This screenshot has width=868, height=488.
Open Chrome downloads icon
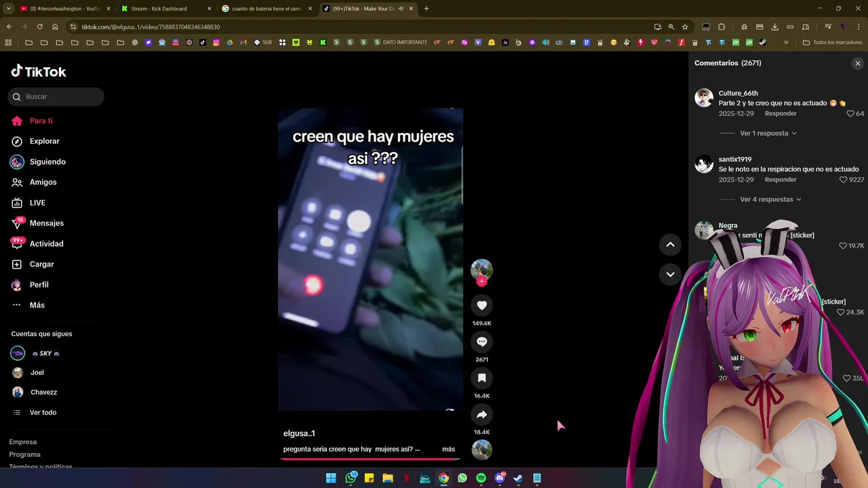point(774,27)
